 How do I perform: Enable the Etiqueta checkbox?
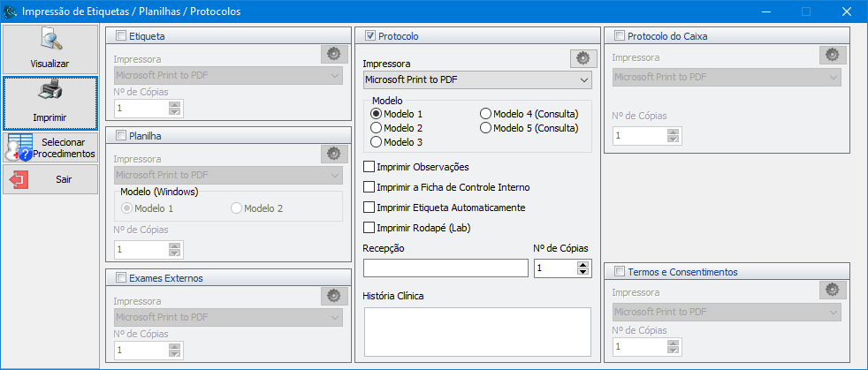pos(121,36)
